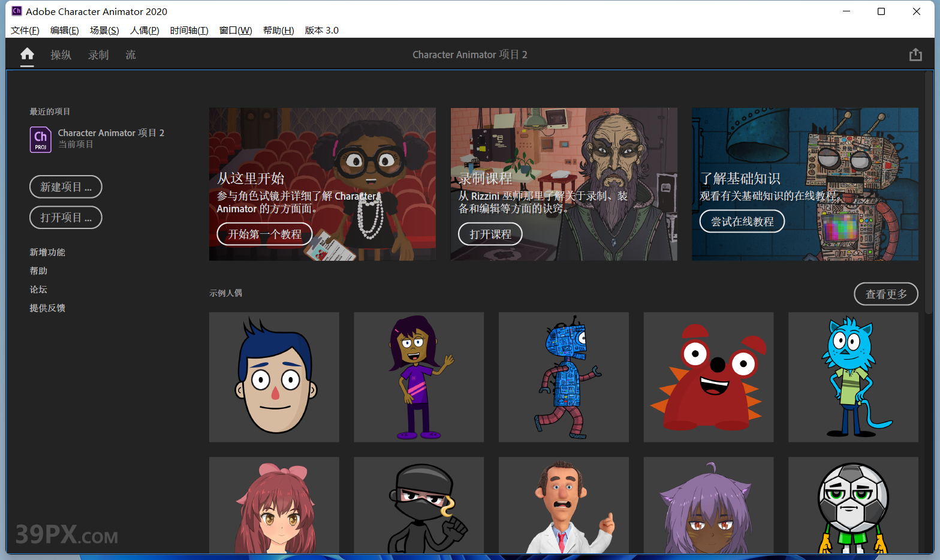This screenshot has height=560, width=940.
Task: Click the 打开课程 button
Action: pyautogui.click(x=490, y=234)
